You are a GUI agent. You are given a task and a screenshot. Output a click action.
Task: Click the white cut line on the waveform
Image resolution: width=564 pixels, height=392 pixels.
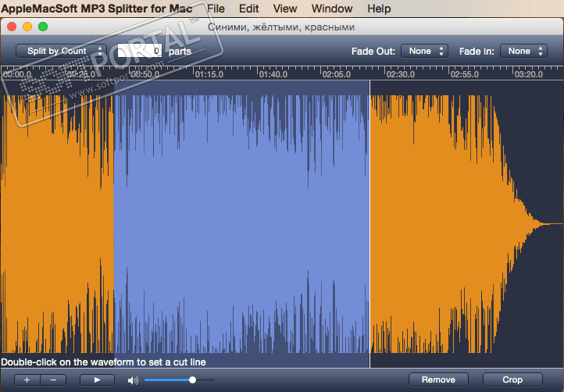coord(369,223)
